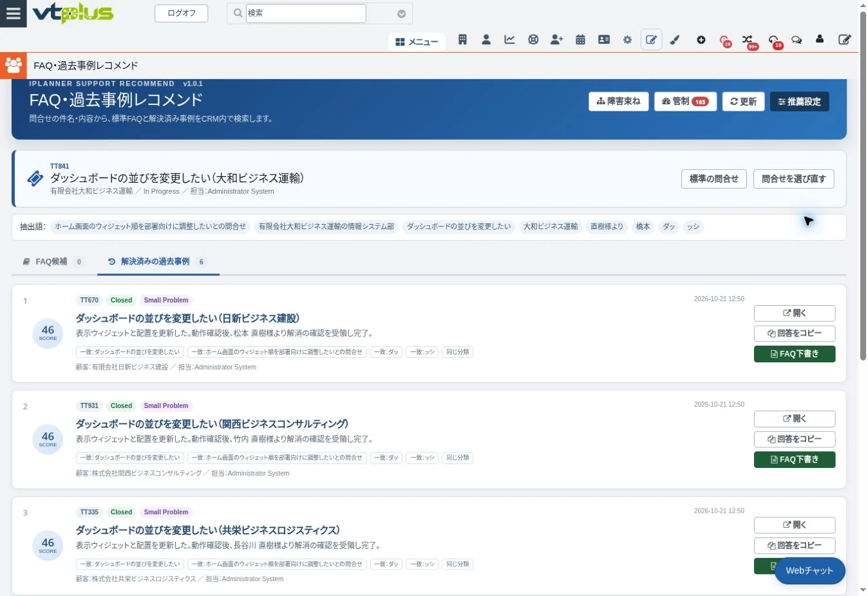
Task: Select the paintbrush theme icon
Action: (x=675, y=40)
